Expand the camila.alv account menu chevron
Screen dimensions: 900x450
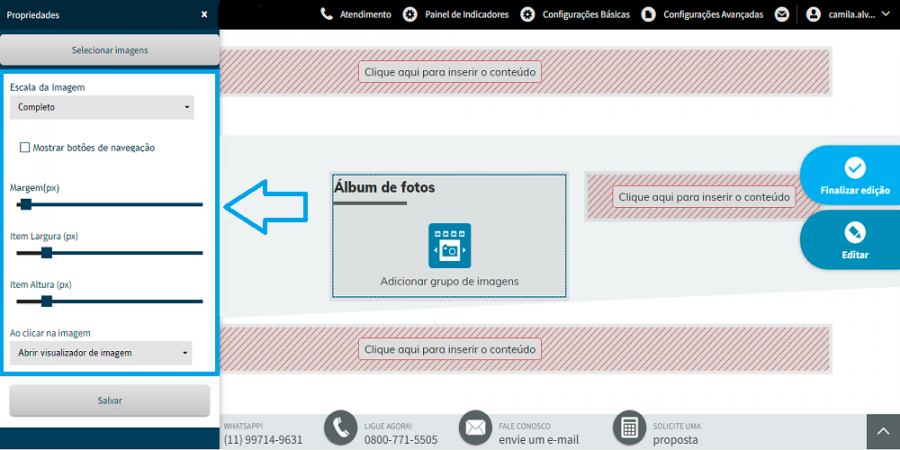click(x=885, y=14)
